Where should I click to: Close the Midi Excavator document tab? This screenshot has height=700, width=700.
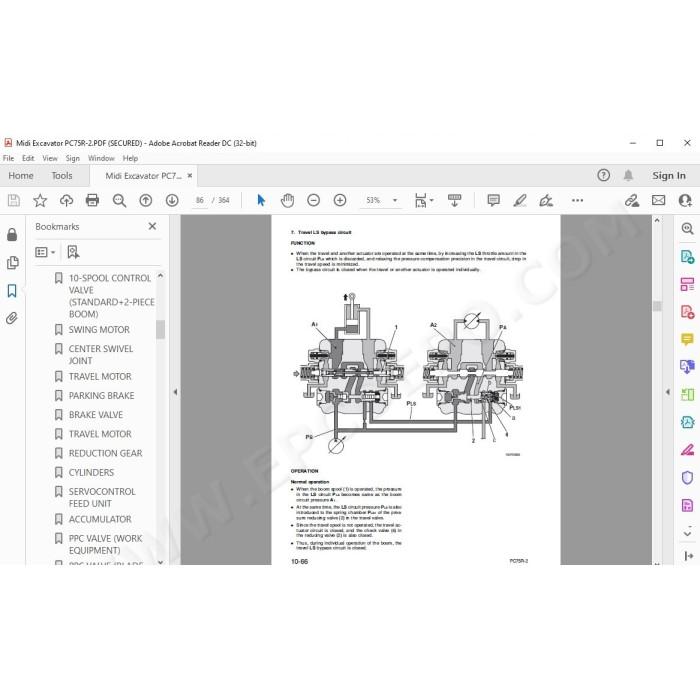(190, 175)
